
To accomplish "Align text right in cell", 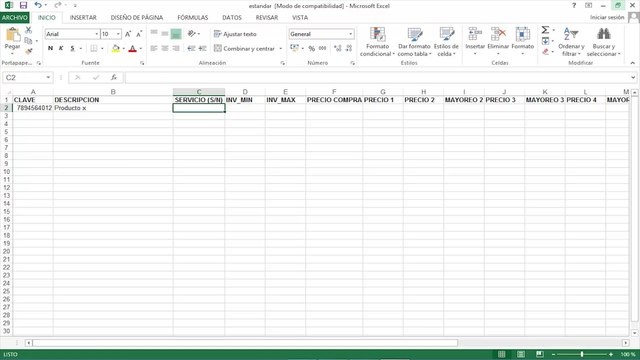I will [176, 49].
